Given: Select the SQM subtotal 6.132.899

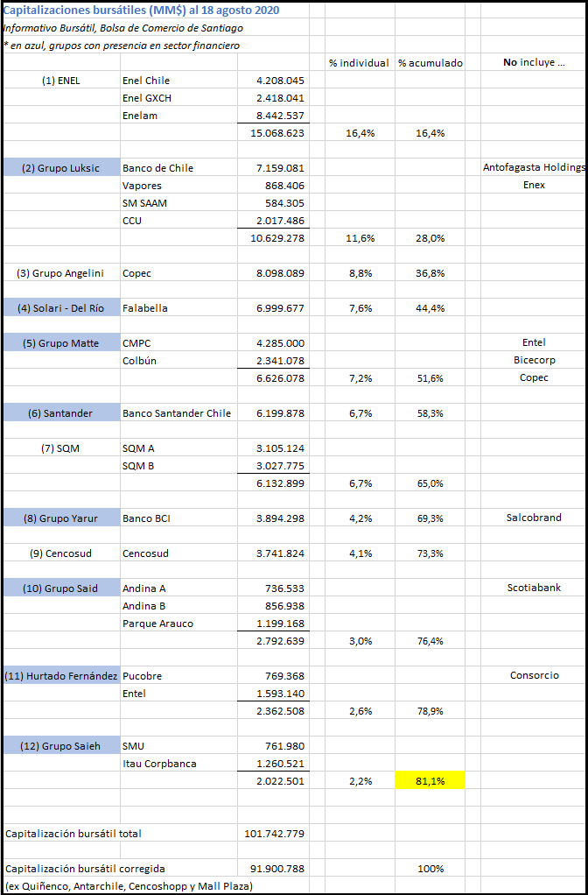Looking at the screenshot, I should point(274,483).
